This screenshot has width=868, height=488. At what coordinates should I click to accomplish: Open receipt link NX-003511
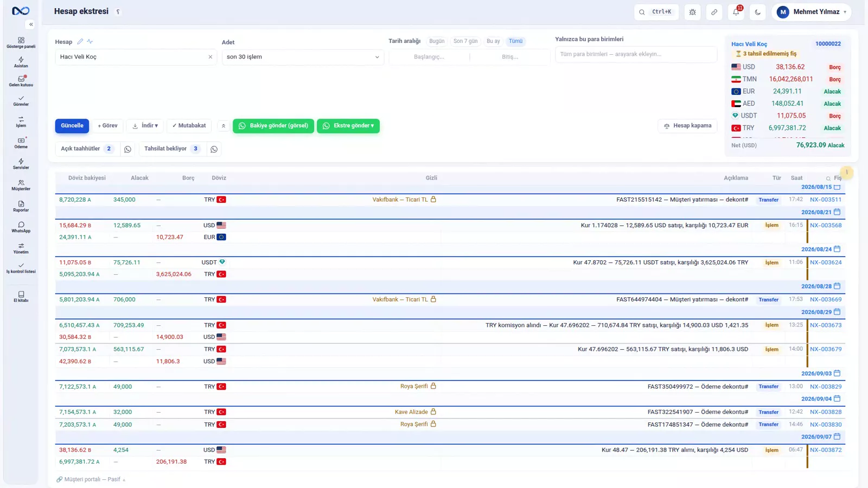[826, 200]
